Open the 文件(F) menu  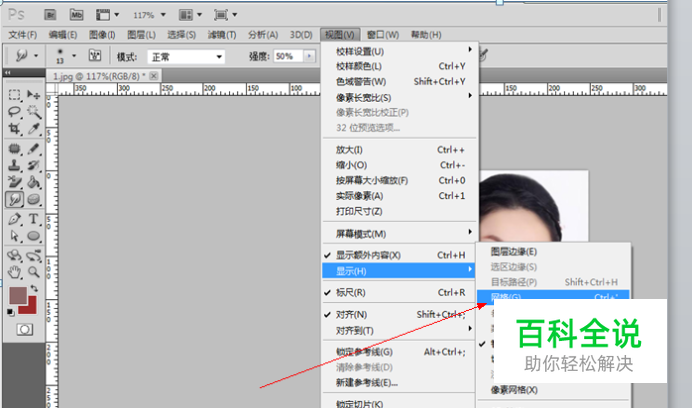click(x=23, y=34)
